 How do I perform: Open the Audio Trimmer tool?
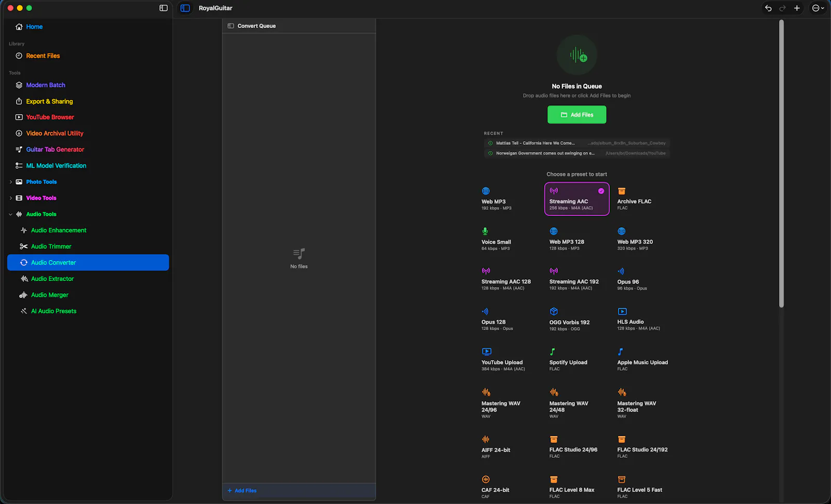point(88,247)
